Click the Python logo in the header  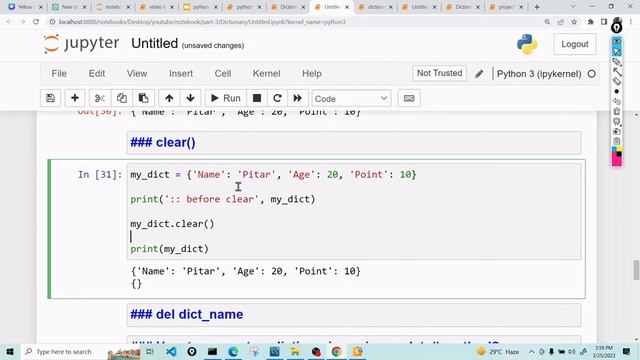[x=527, y=44]
